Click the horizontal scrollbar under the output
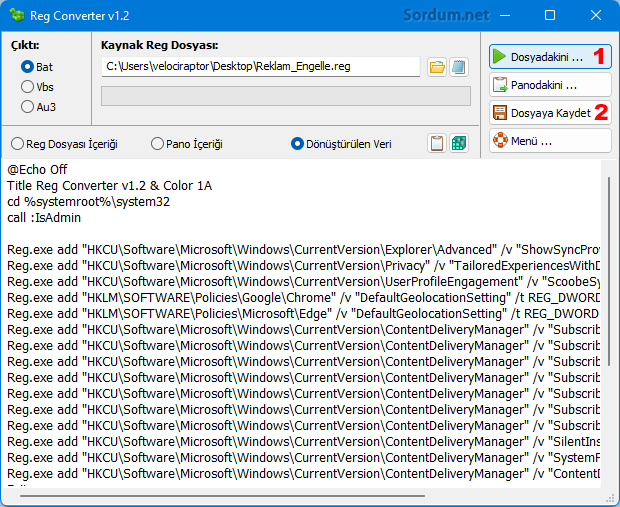Screen dimensions: 620x507 [300, 494]
